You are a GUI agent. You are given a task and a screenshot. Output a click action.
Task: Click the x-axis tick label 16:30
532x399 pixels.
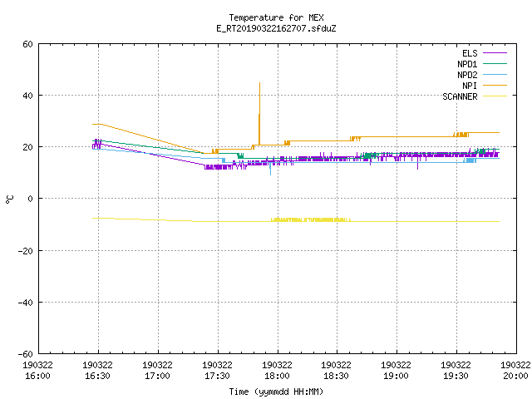pyautogui.click(x=97, y=376)
